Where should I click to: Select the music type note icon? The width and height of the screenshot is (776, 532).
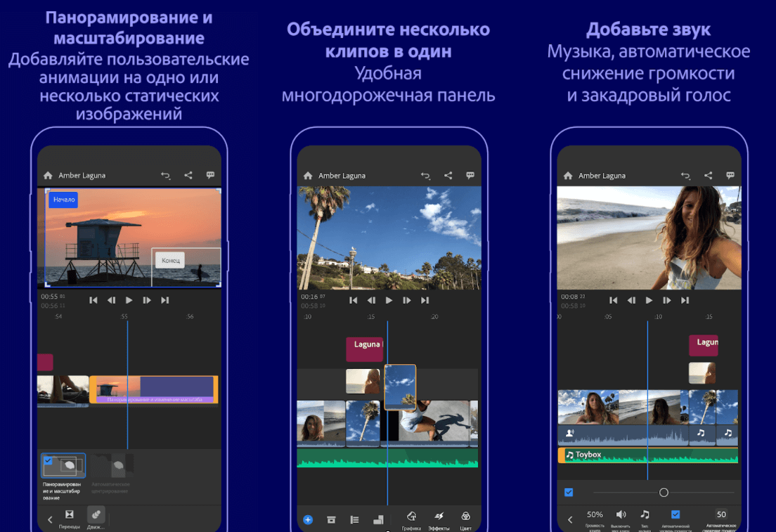[x=645, y=515]
